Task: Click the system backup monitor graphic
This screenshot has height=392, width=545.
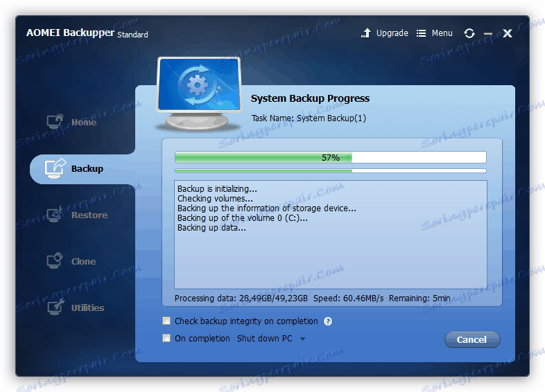Action: point(198,93)
